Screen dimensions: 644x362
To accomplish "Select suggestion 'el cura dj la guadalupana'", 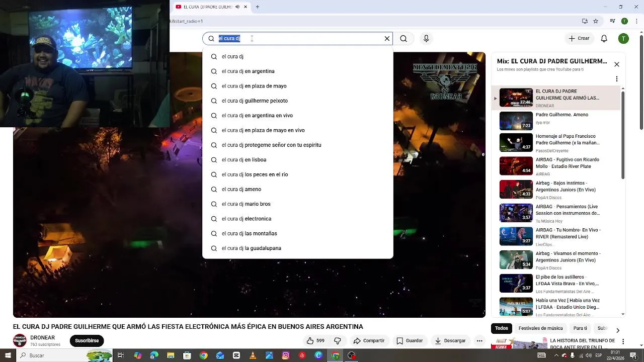I will 297,248.
